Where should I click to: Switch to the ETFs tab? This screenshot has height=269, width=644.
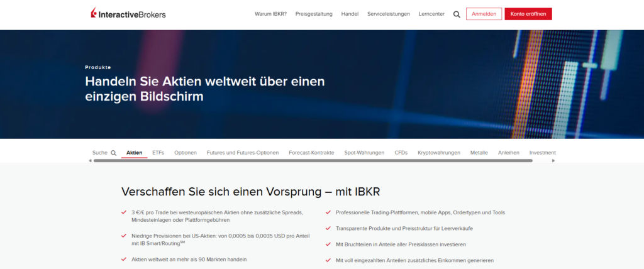coord(158,153)
